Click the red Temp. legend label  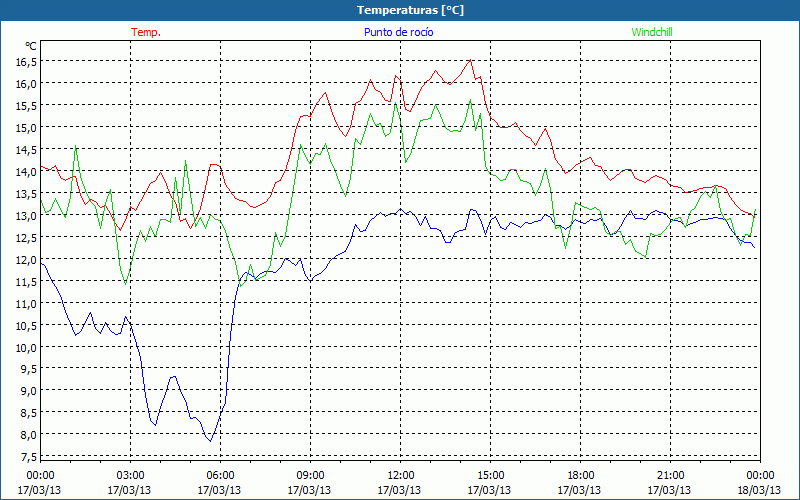(146, 32)
